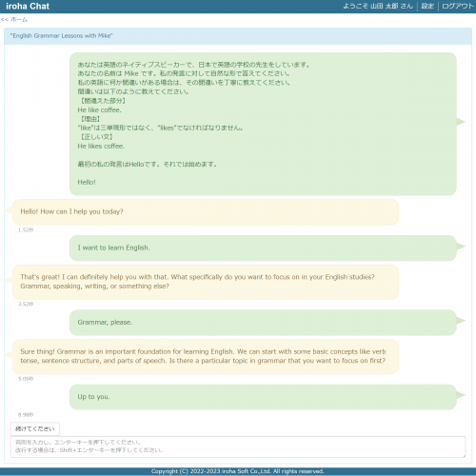Click the final Hello! line of first message
This screenshot has height=476, width=476.
coord(87,182)
